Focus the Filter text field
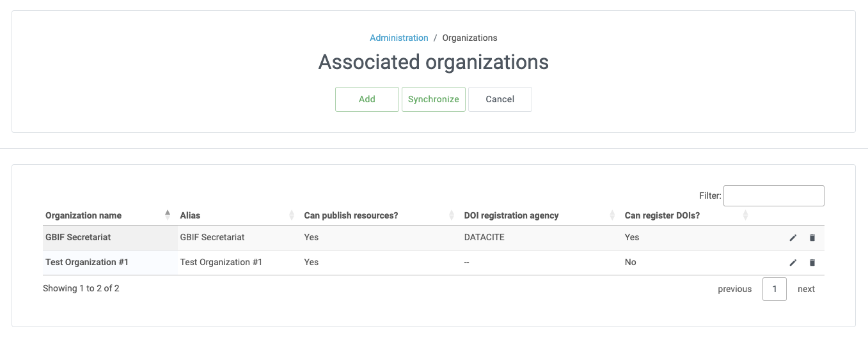The image size is (868, 338). [773, 196]
